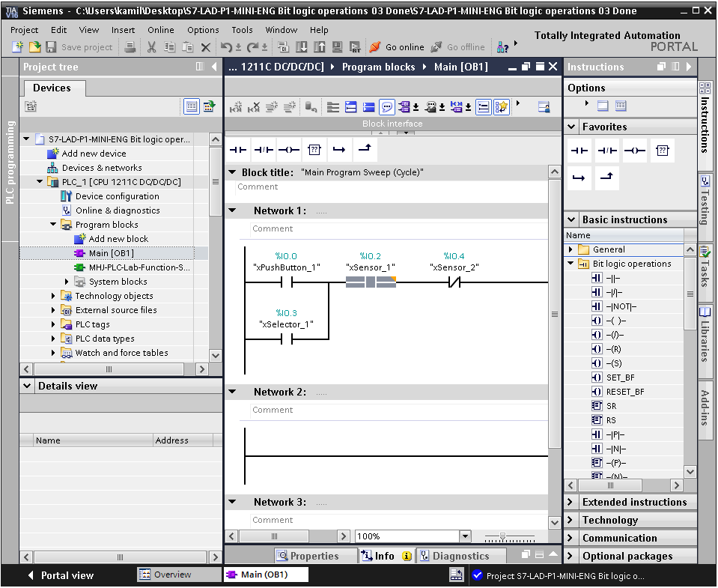Click the Go offline button
Viewport: 718px width, 588px height.
[457, 46]
